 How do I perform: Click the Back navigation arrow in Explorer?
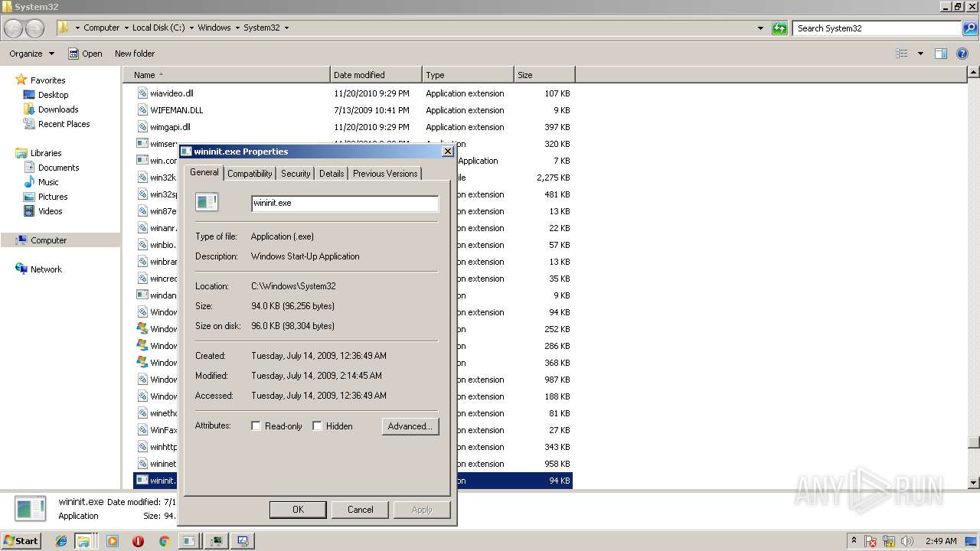[14, 28]
